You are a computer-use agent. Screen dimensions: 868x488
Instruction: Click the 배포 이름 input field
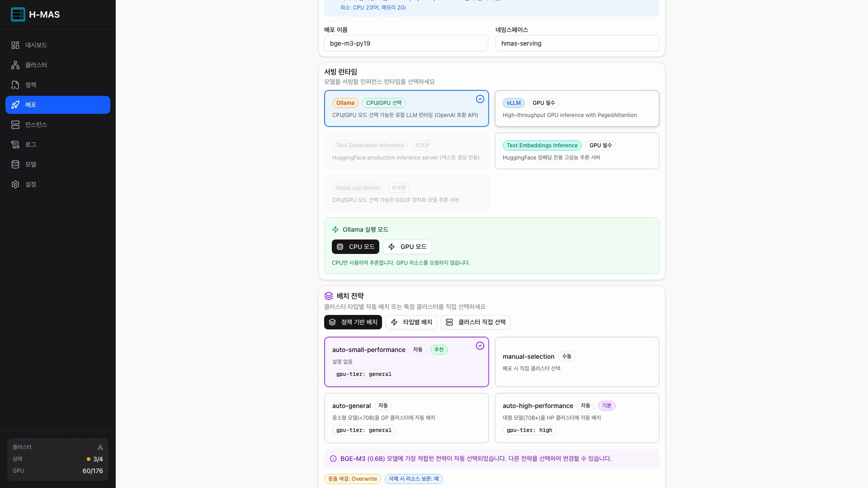(406, 43)
